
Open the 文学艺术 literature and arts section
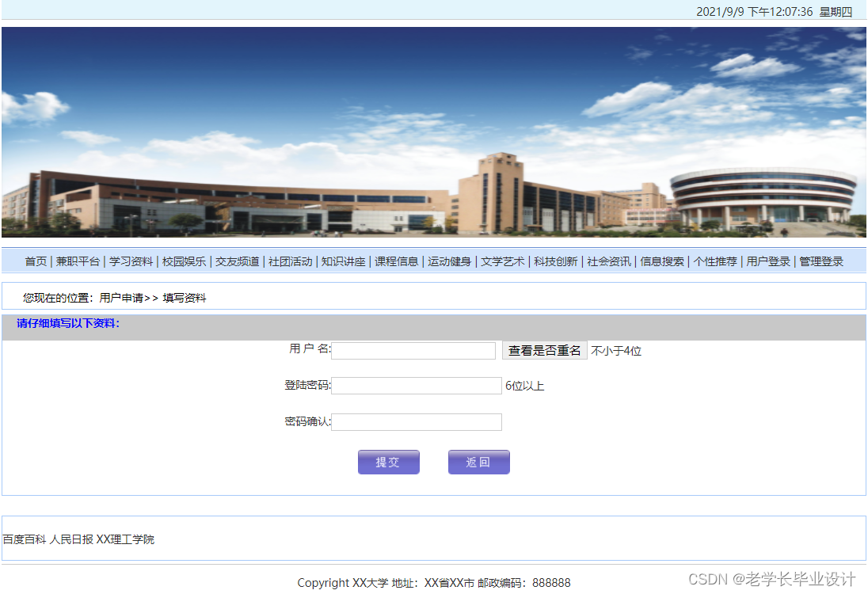[x=502, y=261]
